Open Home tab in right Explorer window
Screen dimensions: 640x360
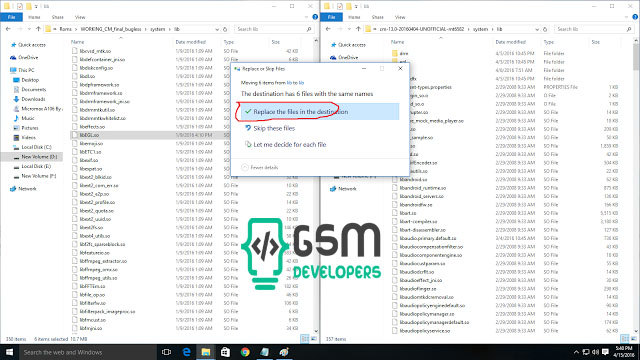click(x=354, y=17)
